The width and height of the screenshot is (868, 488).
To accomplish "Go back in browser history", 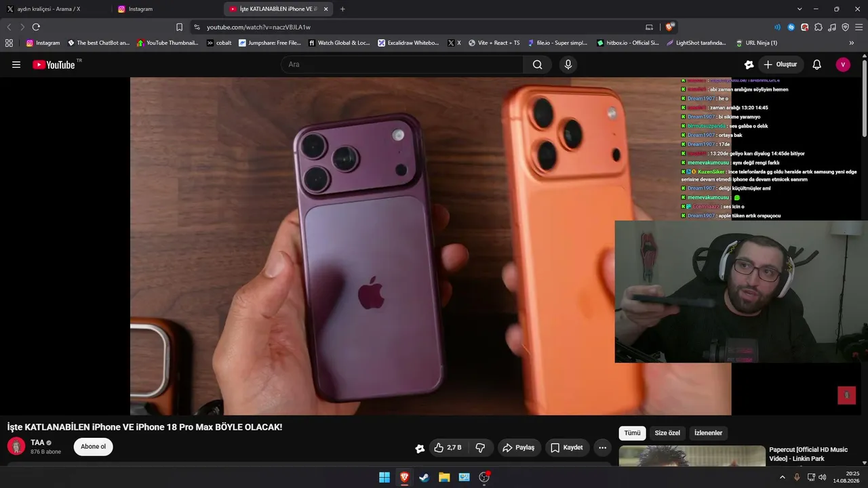I will pos(9,27).
